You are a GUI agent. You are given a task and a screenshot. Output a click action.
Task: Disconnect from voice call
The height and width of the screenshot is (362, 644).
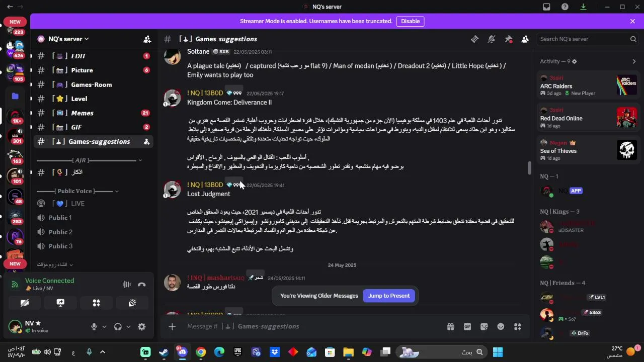(142, 285)
